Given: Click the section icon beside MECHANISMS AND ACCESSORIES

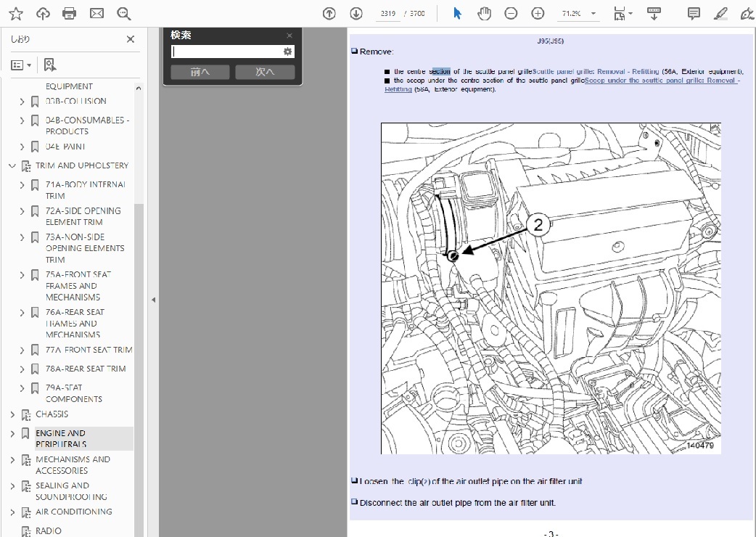Looking at the screenshot, I should [26, 460].
